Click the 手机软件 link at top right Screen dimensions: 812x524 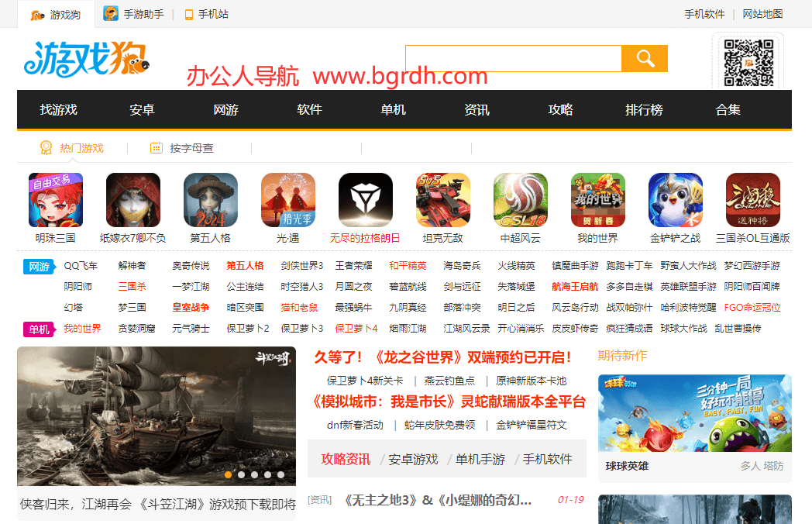click(704, 14)
